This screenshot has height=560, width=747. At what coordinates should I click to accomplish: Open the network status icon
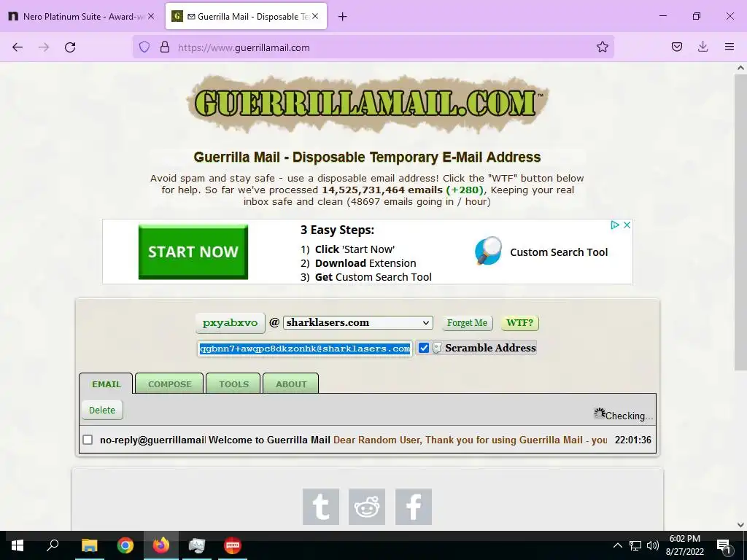click(635, 545)
